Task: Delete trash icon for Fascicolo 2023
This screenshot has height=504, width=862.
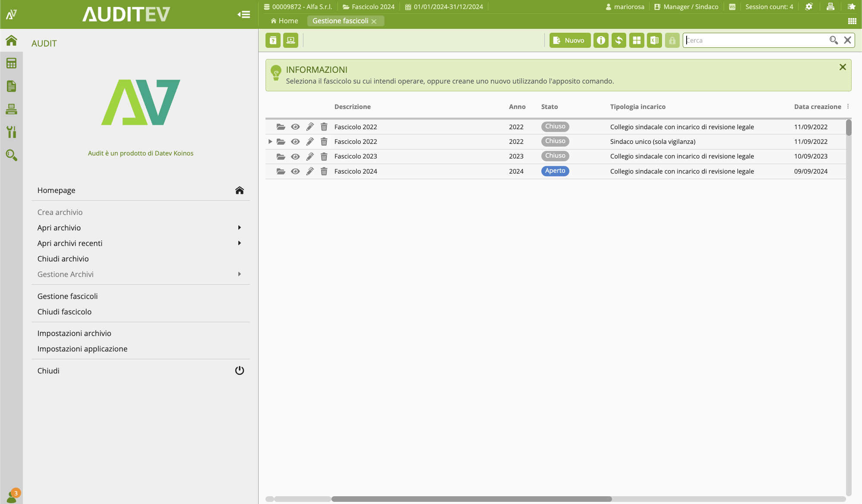Action: pyautogui.click(x=324, y=156)
